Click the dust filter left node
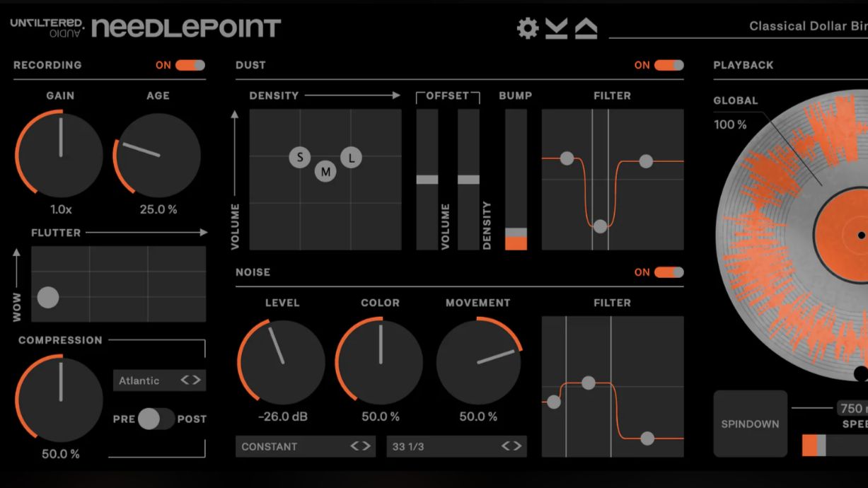The image size is (868, 488). click(567, 158)
